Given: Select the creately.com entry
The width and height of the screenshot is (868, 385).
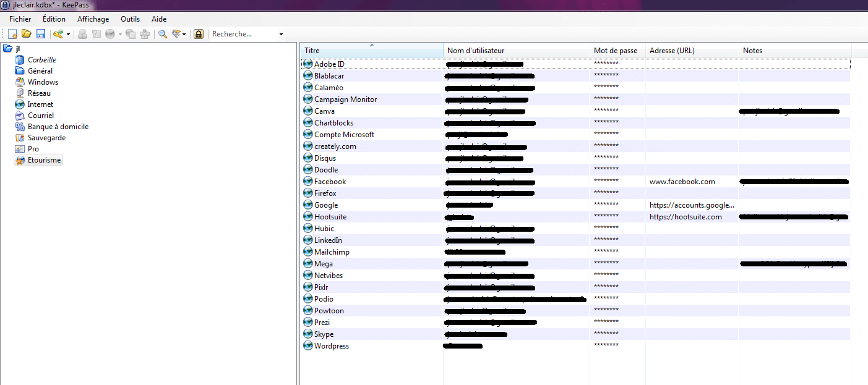Looking at the screenshot, I should tap(575, 146).
